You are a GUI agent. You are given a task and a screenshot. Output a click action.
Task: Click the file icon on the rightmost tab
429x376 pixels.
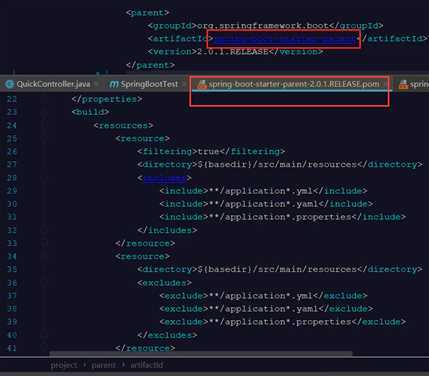pos(403,84)
